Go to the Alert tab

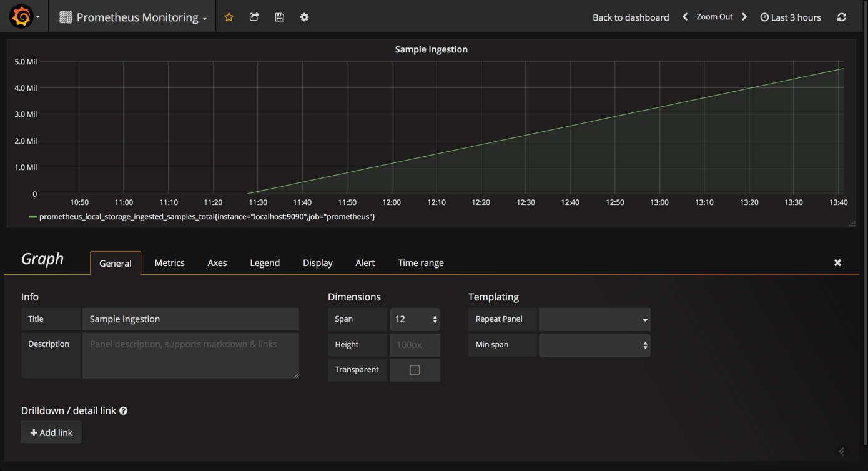click(365, 263)
